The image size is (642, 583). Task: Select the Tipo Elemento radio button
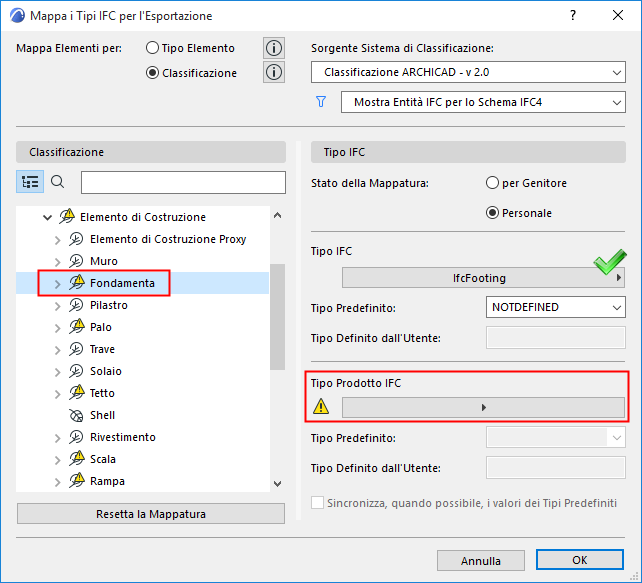[152, 48]
